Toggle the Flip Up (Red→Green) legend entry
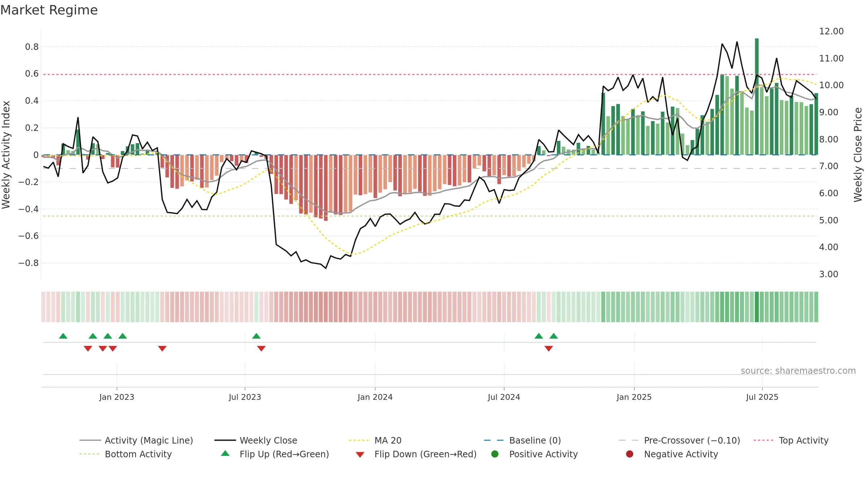This screenshot has height=488, width=868. (275, 454)
